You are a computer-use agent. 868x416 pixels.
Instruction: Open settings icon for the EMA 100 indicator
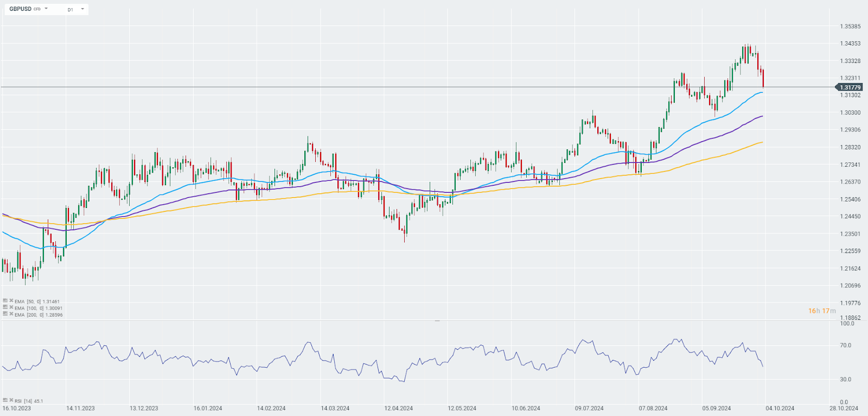[x=5, y=307]
